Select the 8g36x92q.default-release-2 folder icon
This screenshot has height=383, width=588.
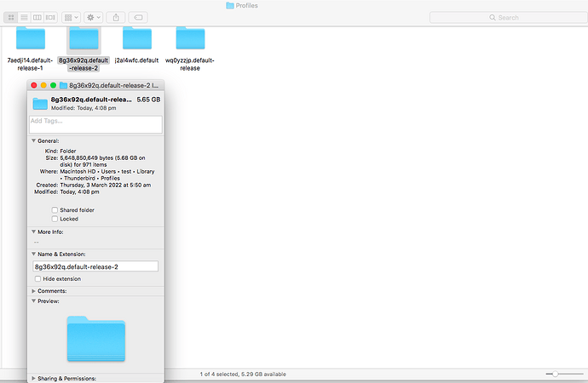pyautogui.click(x=84, y=39)
